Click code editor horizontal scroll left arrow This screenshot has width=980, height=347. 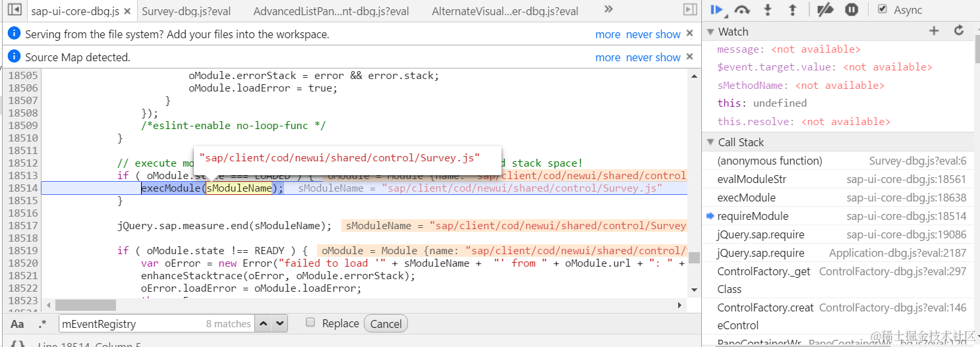47,306
